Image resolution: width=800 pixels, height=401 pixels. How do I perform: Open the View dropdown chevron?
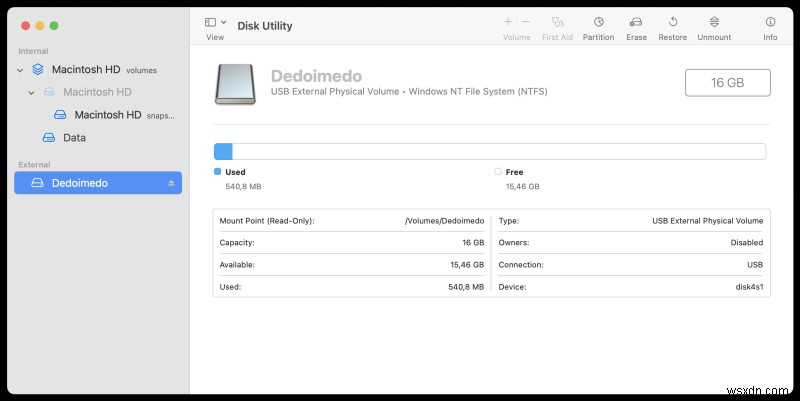click(x=223, y=22)
